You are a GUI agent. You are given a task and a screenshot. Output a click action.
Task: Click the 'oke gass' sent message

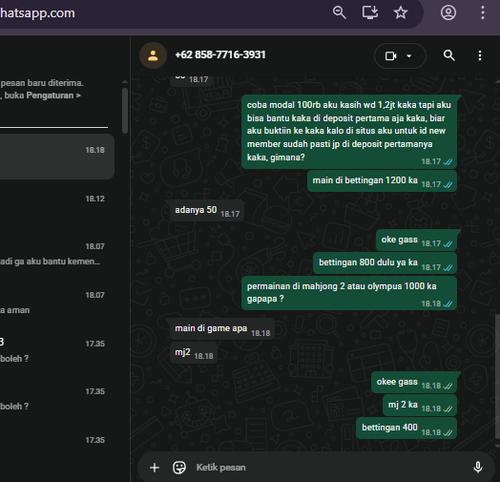coord(416,240)
